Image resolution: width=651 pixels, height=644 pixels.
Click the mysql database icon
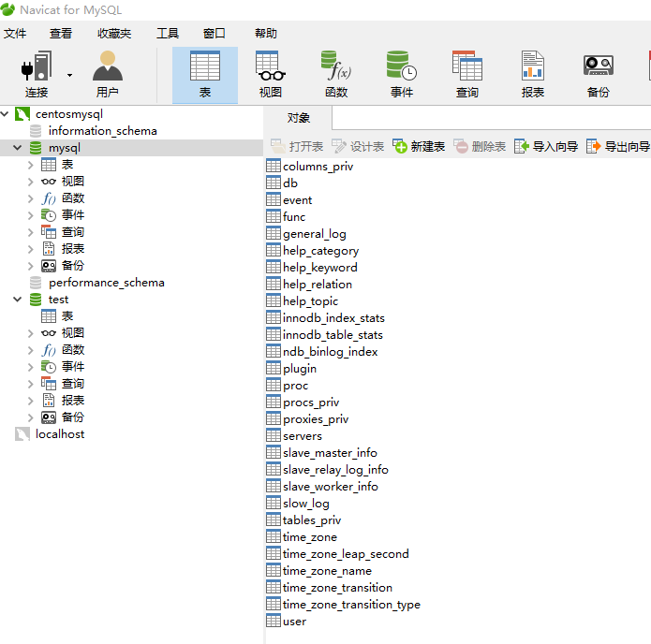pos(36,148)
